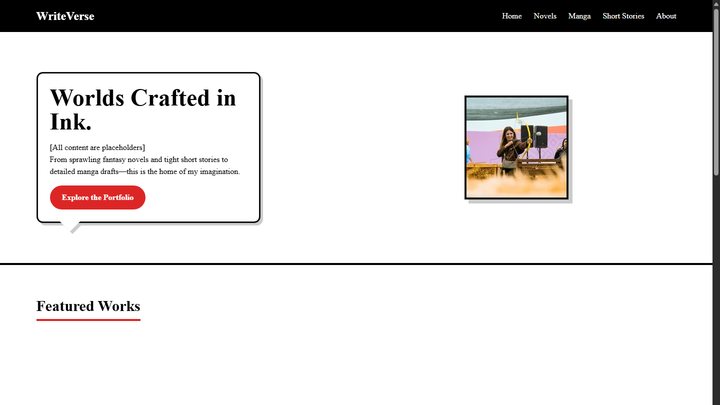Open the Manga section
Image resolution: width=720 pixels, height=405 pixels.
[579, 16]
